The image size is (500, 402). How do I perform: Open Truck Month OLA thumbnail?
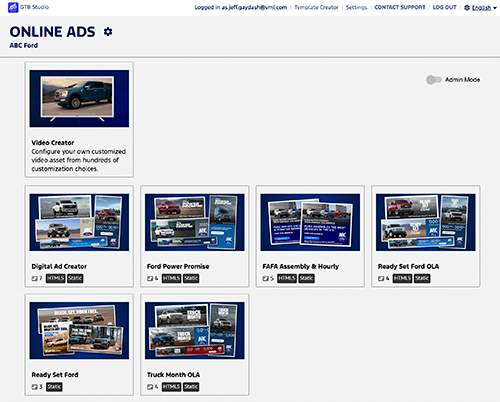195,331
